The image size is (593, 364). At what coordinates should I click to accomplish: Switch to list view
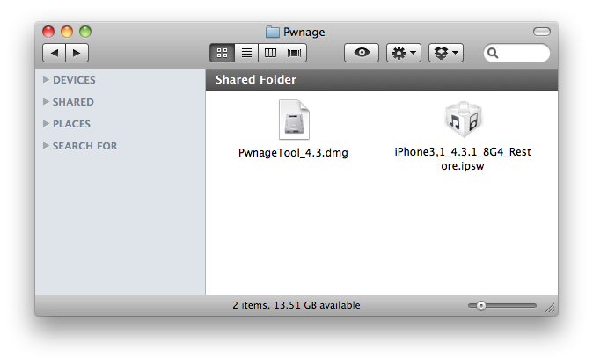(x=246, y=53)
